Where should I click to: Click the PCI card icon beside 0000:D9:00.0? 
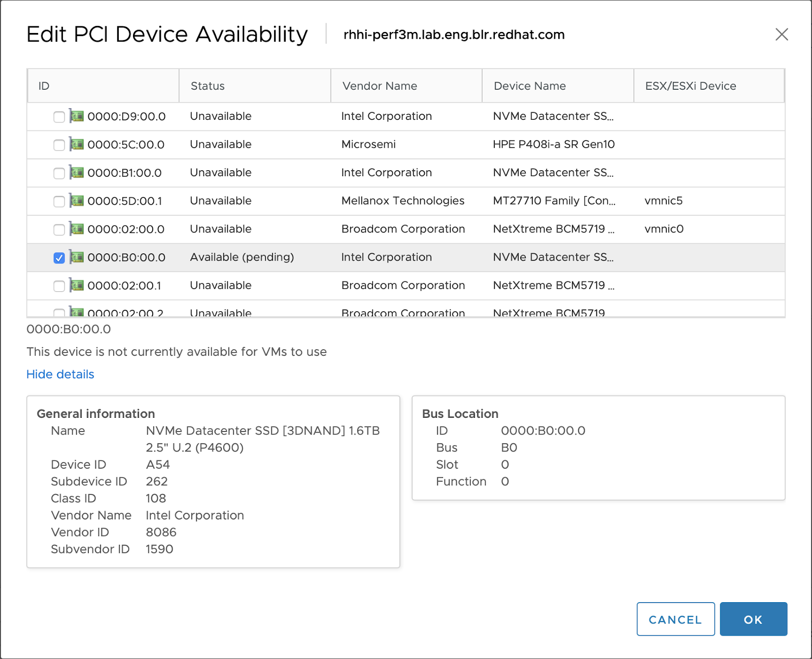pos(77,116)
